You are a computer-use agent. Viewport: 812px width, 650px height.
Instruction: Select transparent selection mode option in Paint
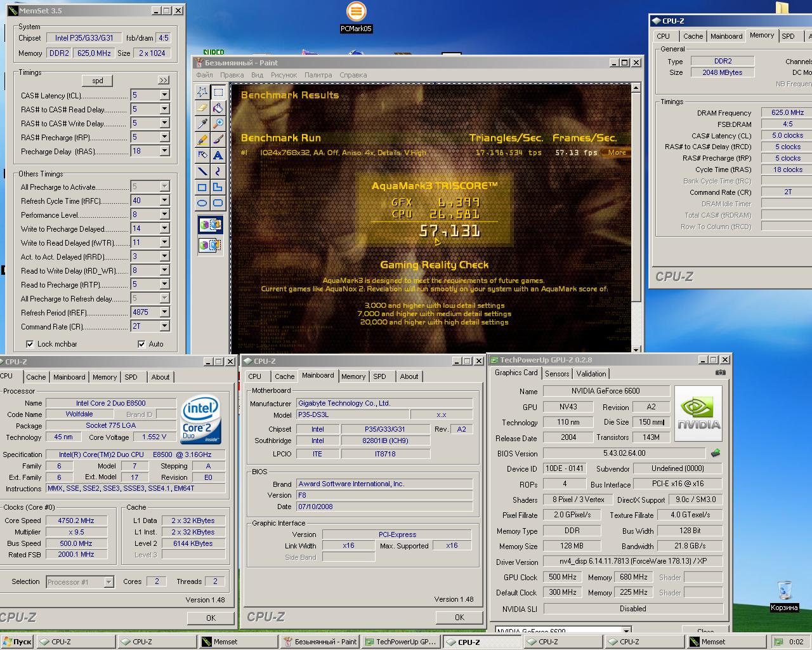click(x=210, y=245)
